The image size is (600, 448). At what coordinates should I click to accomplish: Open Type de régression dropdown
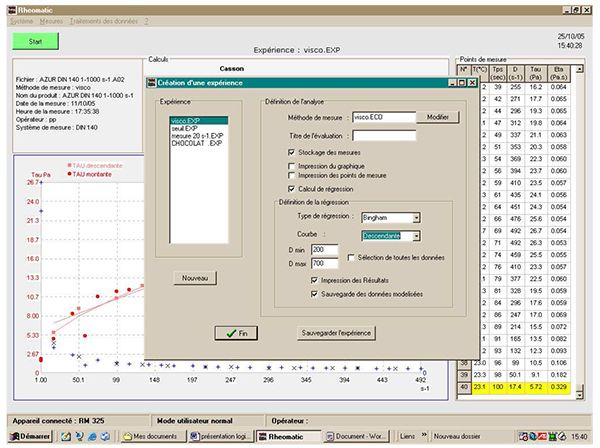click(416, 218)
